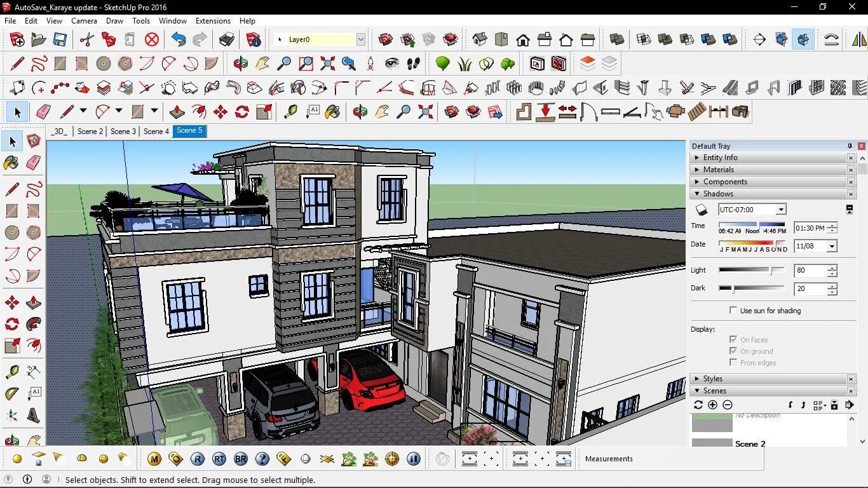Pin the Default Tray with pushpin

(850, 146)
